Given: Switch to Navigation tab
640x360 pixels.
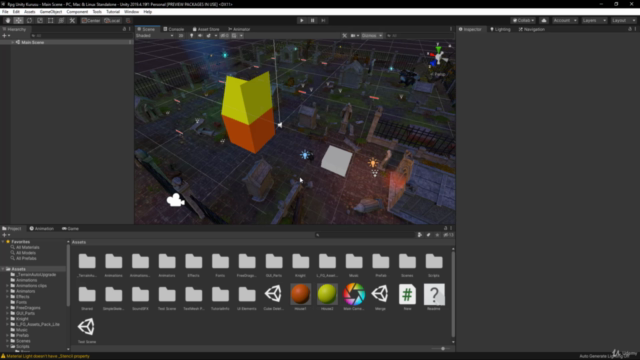Looking at the screenshot, I should coord(532,29).
